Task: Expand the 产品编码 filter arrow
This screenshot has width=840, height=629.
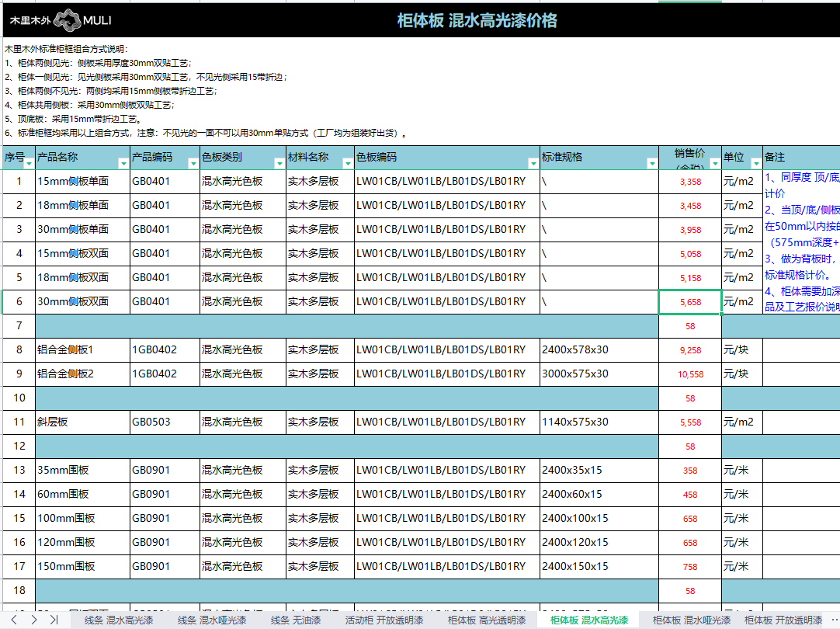Action: (x=193, y=163)
